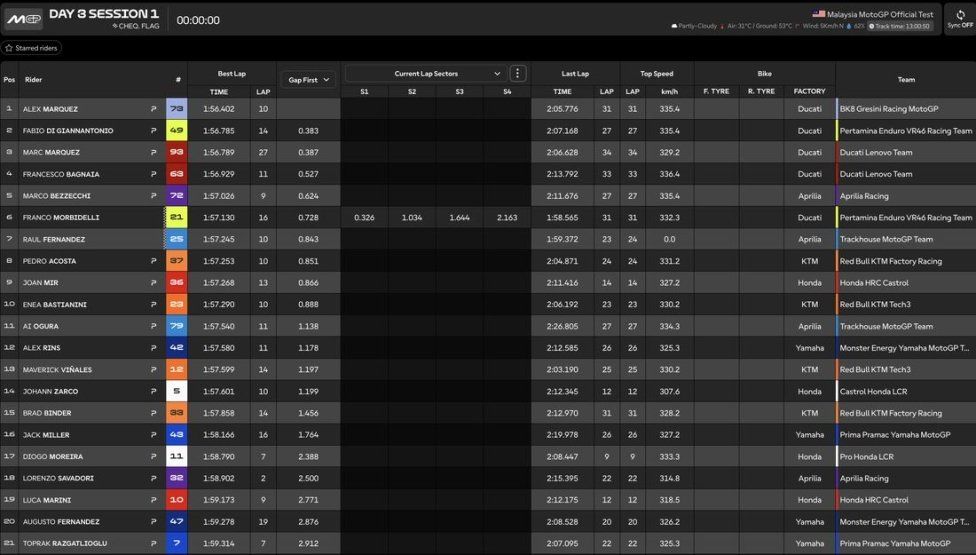Click the pit icon for Enea Bastianini
The width and height of the screenshot is (976, 555).
pyautogui.click(x=153, y=304)
